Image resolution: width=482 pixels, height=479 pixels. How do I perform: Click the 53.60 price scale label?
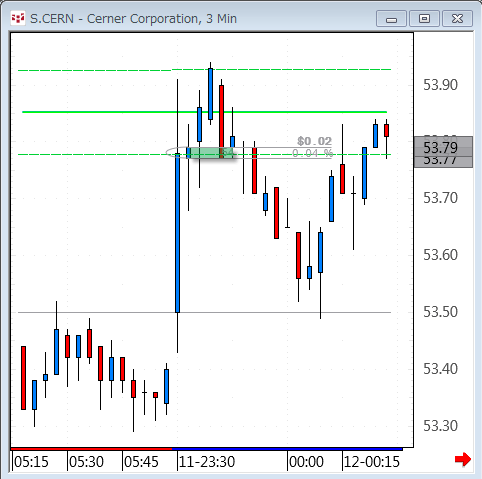(x=440, y=255)
